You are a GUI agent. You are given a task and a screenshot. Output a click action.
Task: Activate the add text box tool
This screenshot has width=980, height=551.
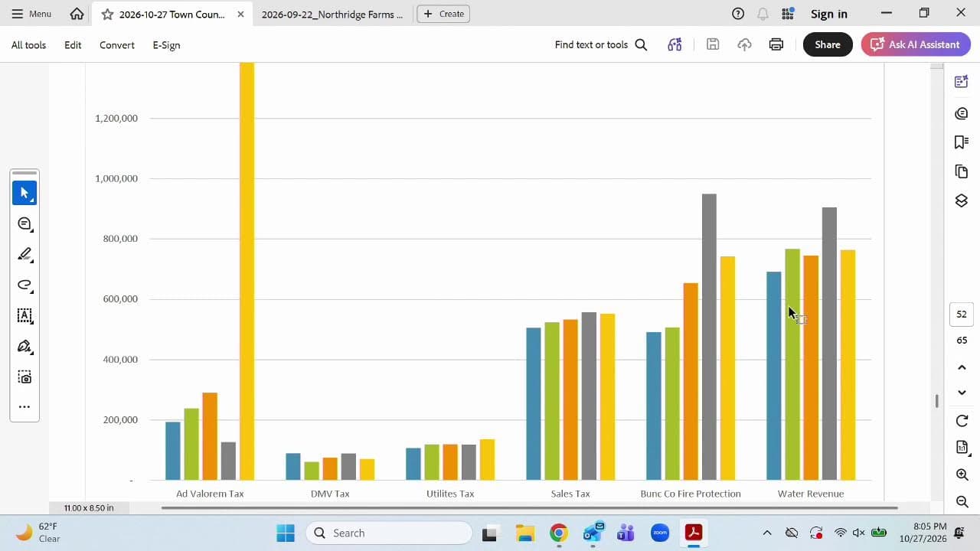tap(24, 315)
